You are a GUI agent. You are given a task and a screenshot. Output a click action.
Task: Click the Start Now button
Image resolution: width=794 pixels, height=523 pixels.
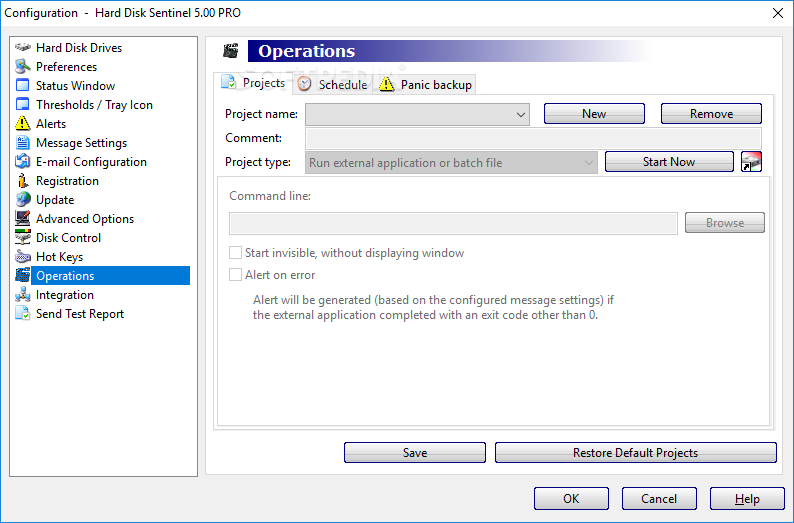669,162
